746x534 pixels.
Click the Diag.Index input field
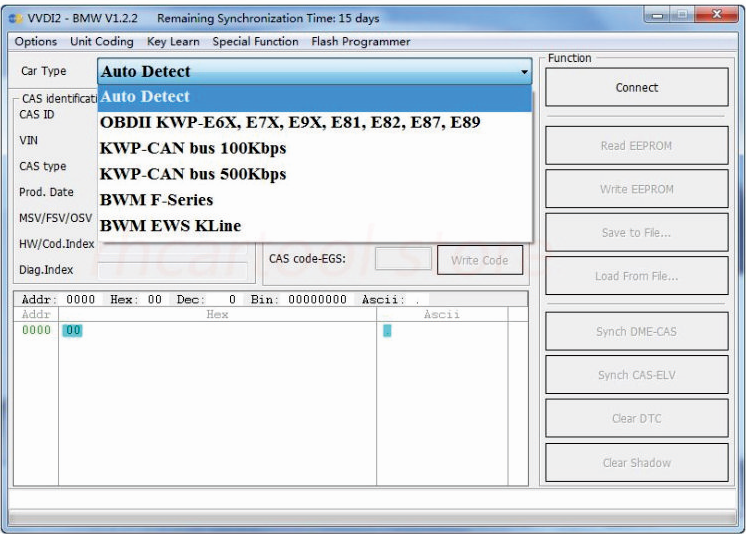tap(173, 270)
